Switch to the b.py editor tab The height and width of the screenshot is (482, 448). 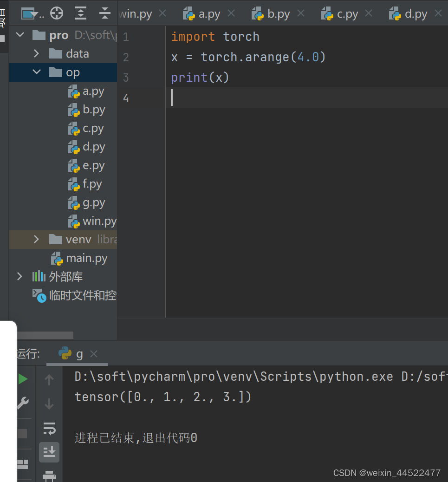pos(271,14)
